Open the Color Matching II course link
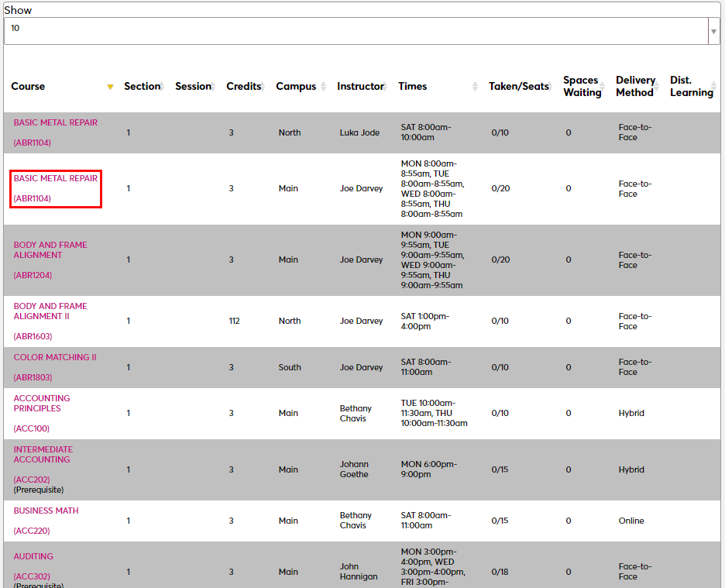Viewport: 725px width, 588px height. click(55, 358)
